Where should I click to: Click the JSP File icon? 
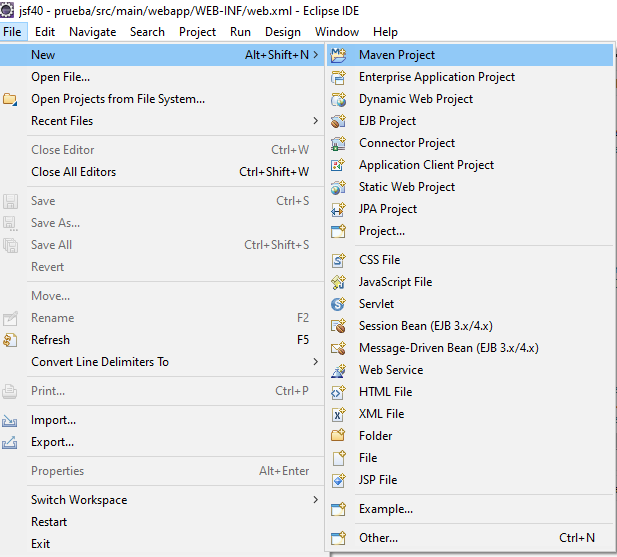coord(338,480)
